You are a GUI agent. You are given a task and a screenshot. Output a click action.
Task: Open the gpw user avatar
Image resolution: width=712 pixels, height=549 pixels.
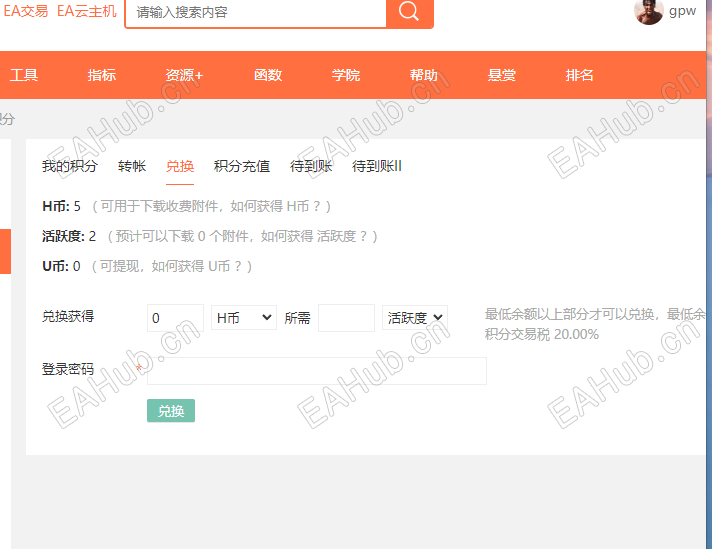(648, 11)
